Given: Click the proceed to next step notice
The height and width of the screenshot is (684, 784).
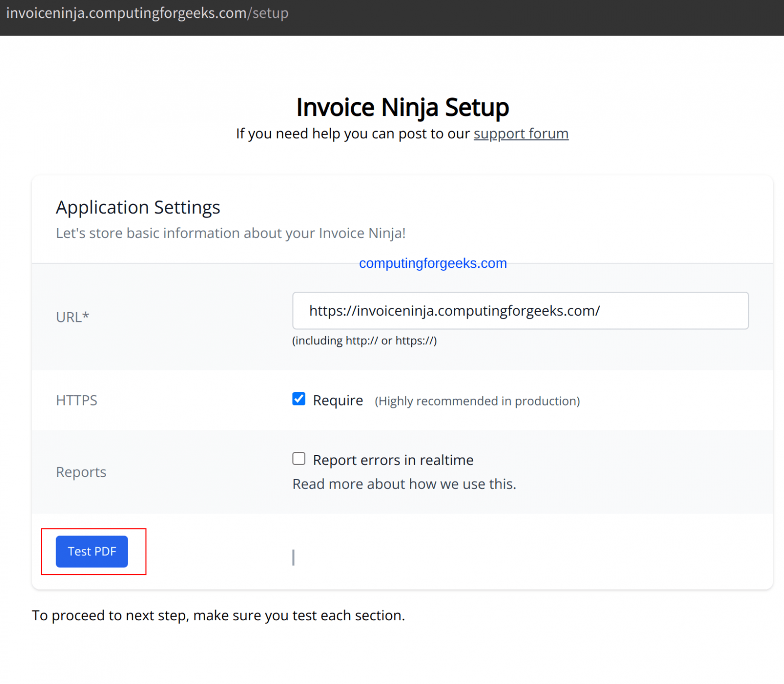Looking at the screenshot, I should pos(218,616).
